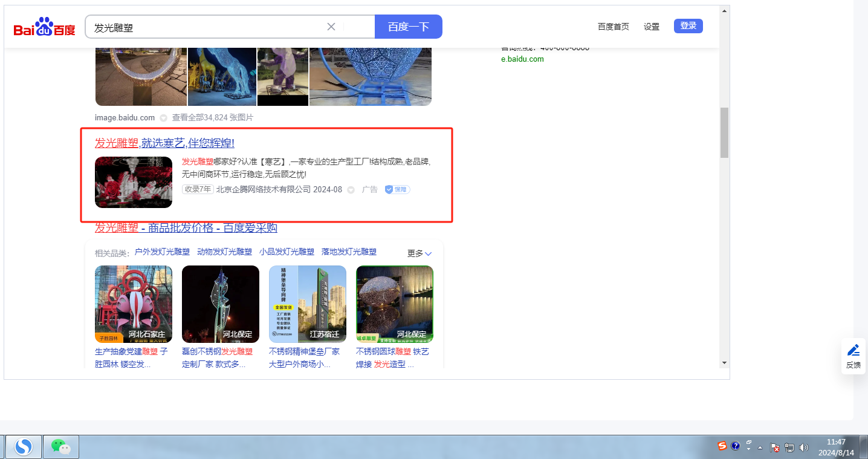
Task: Open the blue polyhedron sculpture image result
Action: pyautogui.click(x=371, y=77)
